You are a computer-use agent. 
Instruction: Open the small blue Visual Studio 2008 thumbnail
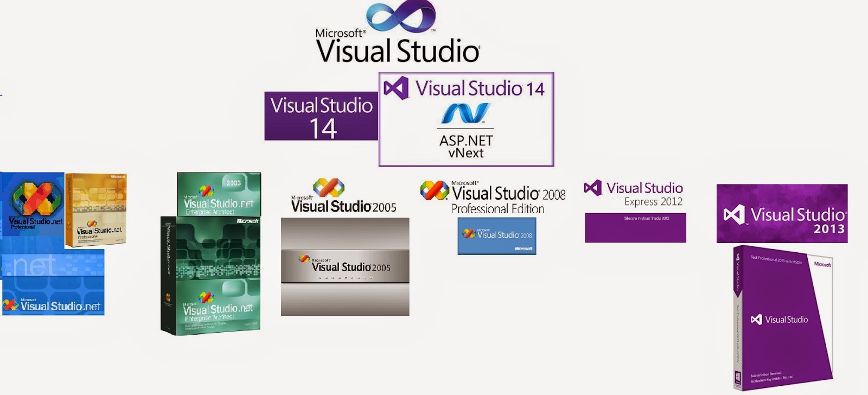click(497, 236)
